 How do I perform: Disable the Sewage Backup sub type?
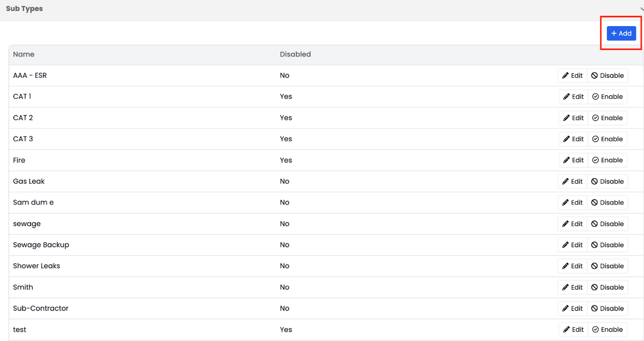tap(607, 245)
